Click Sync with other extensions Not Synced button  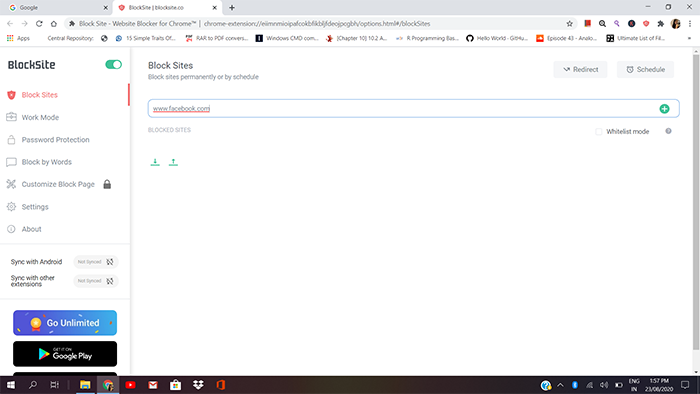point(96,281)
